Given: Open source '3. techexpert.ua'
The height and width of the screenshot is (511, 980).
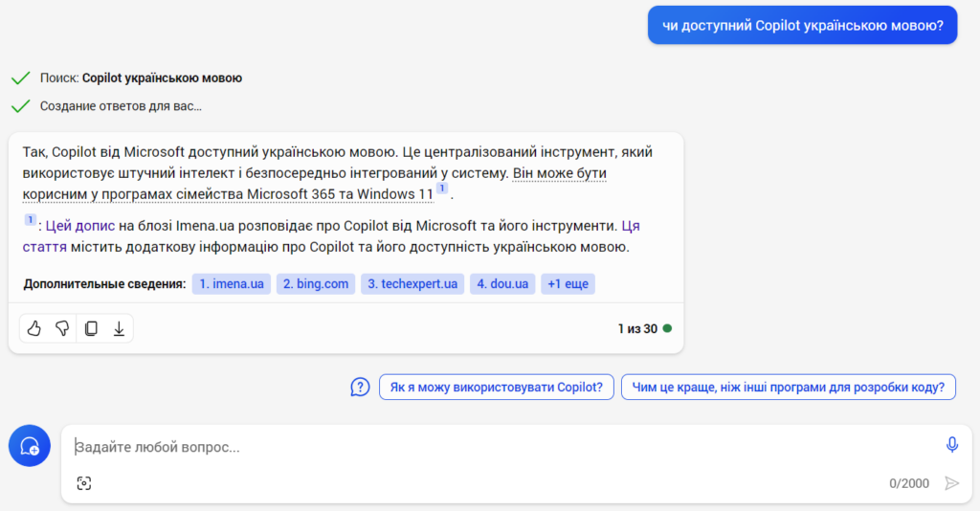Looking at the screenshot, I should point(412,283).
